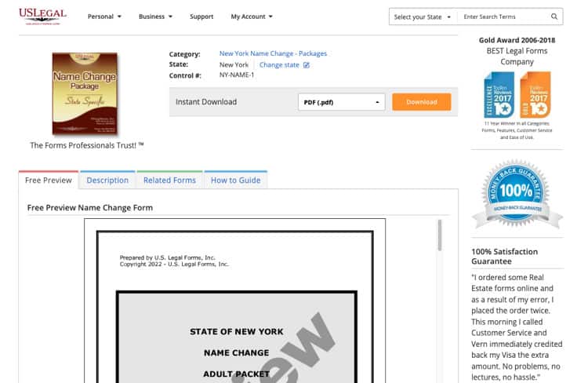Click The Forms Professionals Trust! tagline
588x383 pixels.
click(86, 145)
